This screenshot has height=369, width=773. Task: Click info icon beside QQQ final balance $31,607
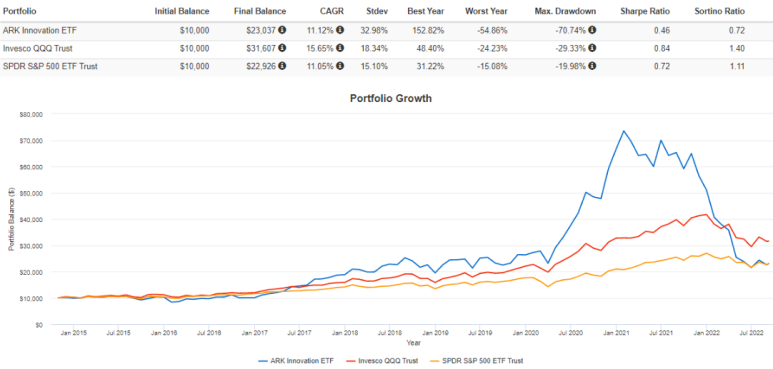coord(282,48)
